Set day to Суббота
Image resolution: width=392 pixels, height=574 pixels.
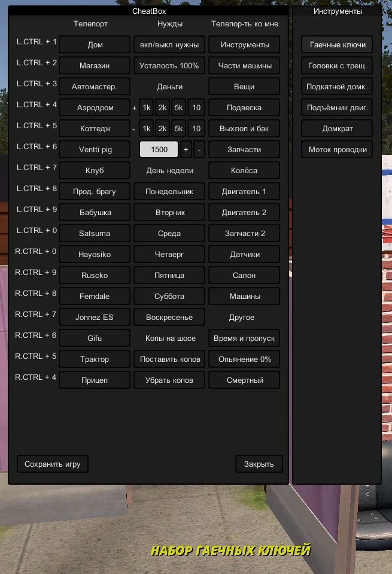[x=169, y=296]
